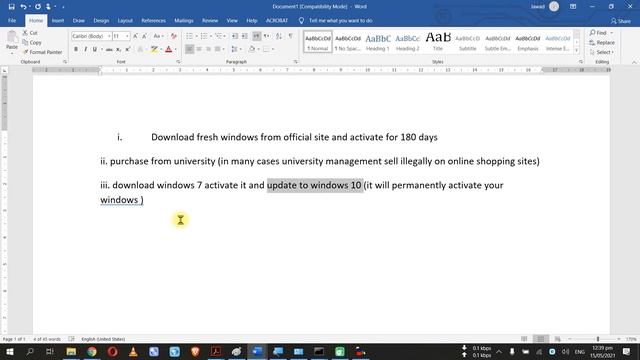Center align the paragraph
This screenshot has height=360, width=640.
199,49
